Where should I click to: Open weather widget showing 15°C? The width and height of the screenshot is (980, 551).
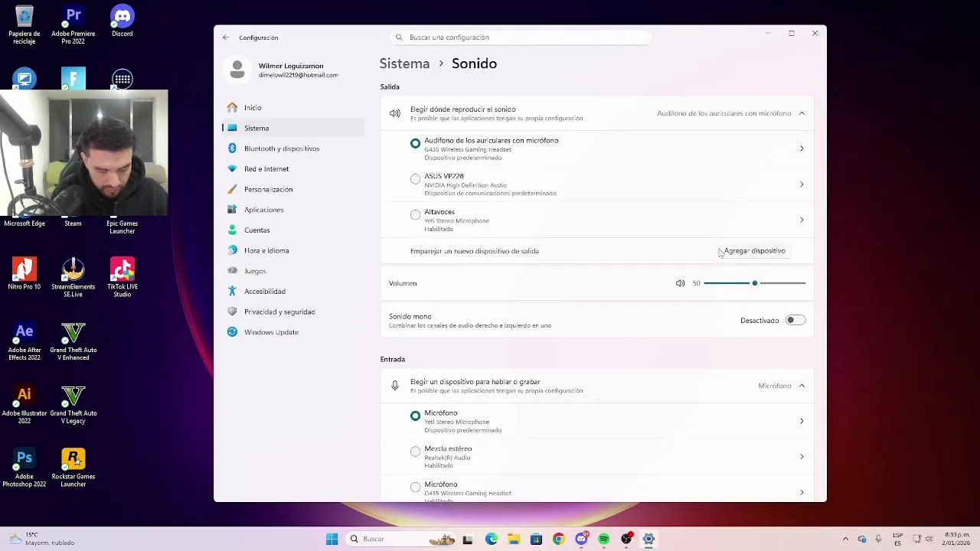click(42, 539)
